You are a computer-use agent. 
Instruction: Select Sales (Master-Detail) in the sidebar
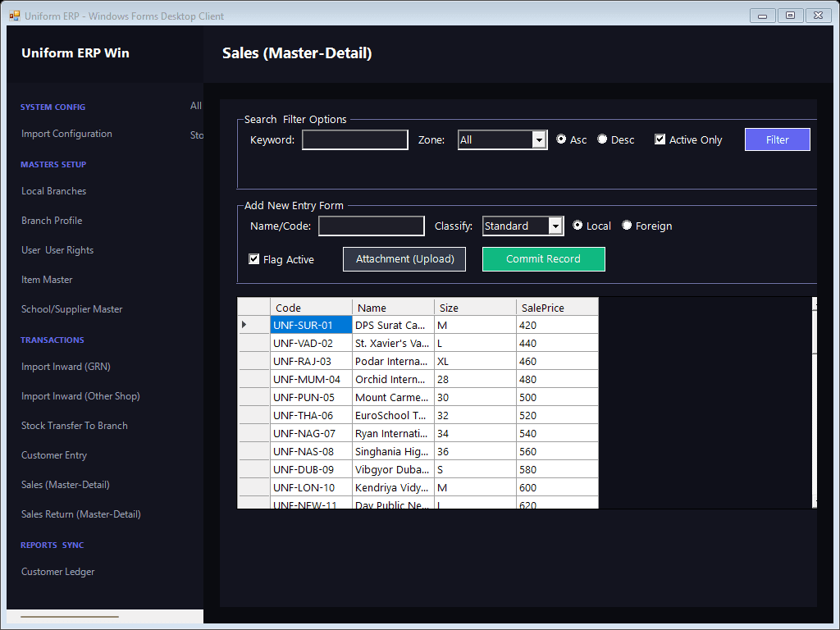(66, 484)
